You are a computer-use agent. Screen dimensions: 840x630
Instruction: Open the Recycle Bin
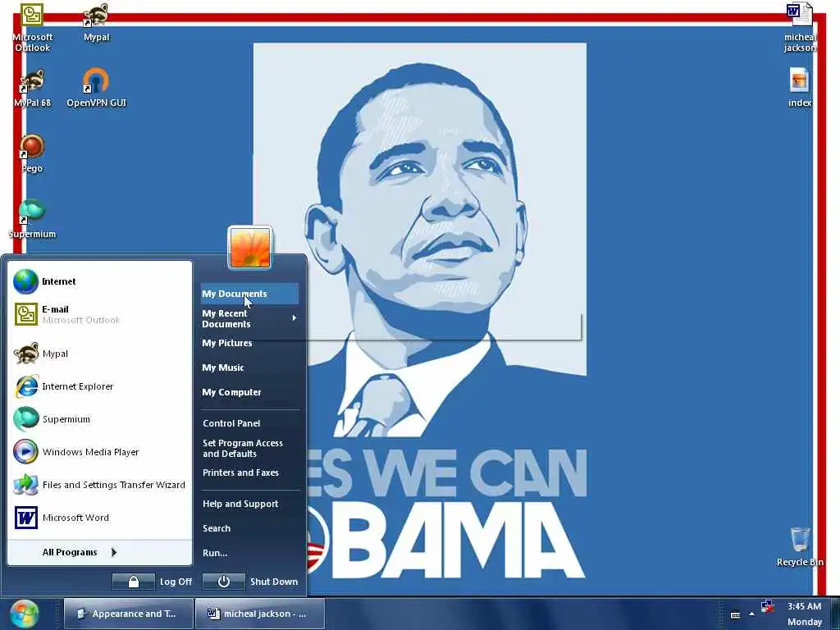coord(800,547)
